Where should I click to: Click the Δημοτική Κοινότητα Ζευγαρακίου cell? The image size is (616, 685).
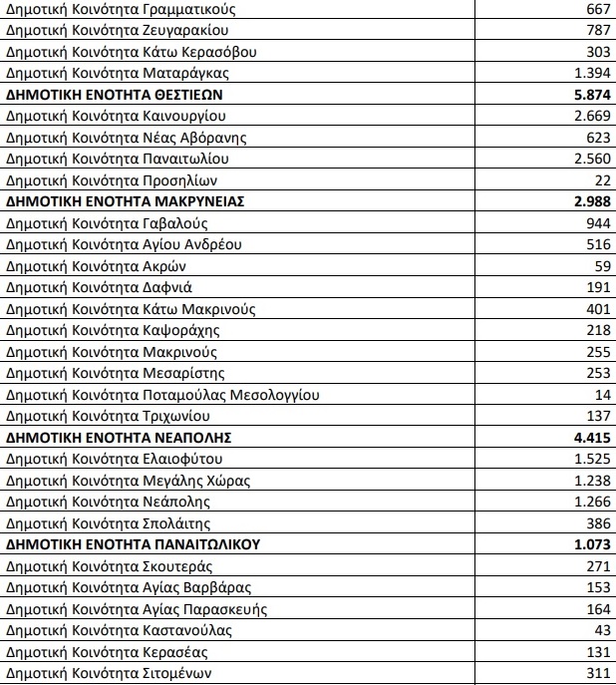[x=118, y=30]
